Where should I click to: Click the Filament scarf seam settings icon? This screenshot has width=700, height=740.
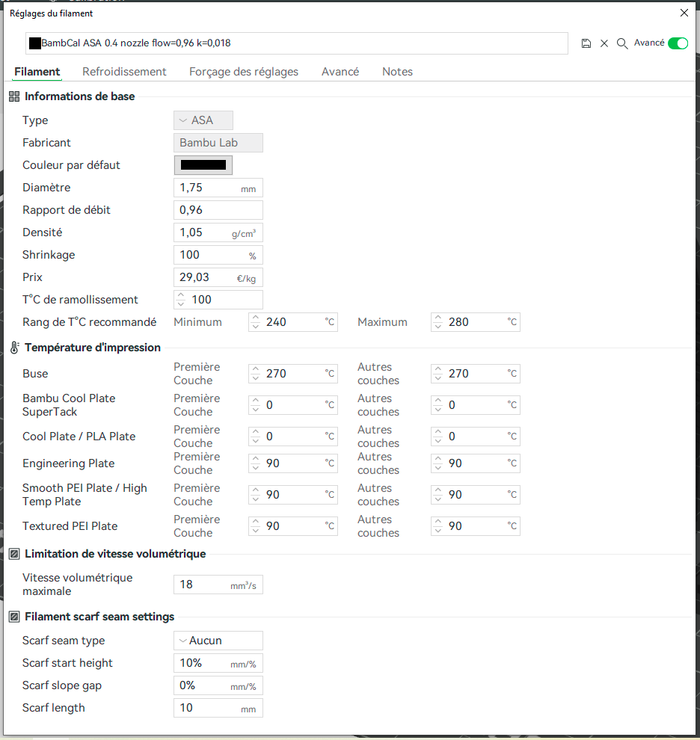[x=14, y=617]
